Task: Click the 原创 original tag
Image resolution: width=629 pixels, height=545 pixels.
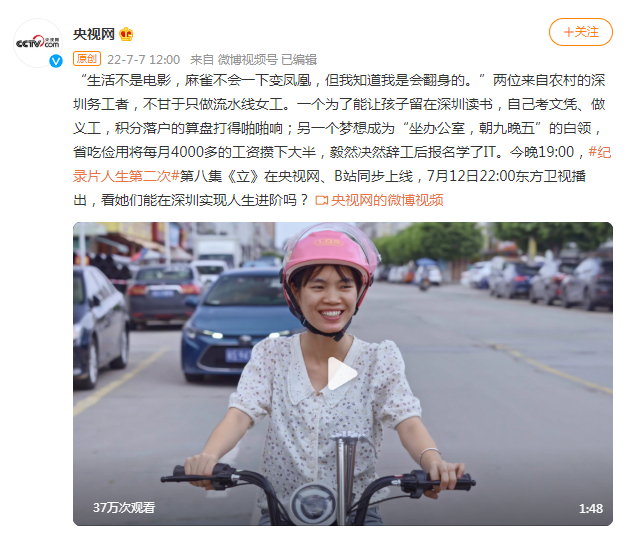Action: coord(87,59)
